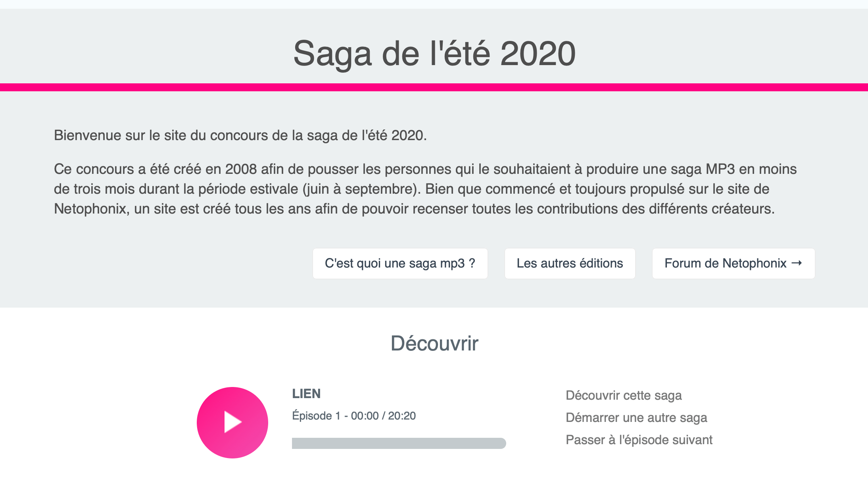Click the LIEN saga title
This screenshot has width=868, height=489.
pyautogui.click(x=306, y=394)
